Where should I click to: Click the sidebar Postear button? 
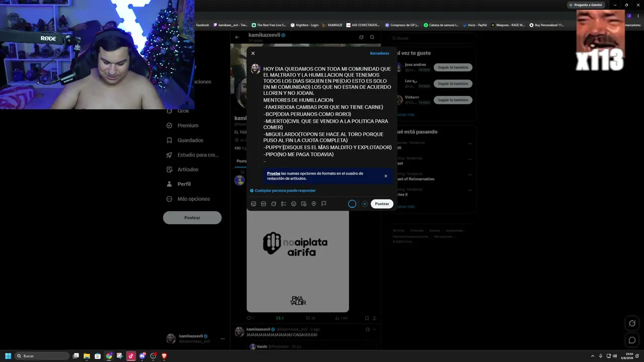pos(192,218)
